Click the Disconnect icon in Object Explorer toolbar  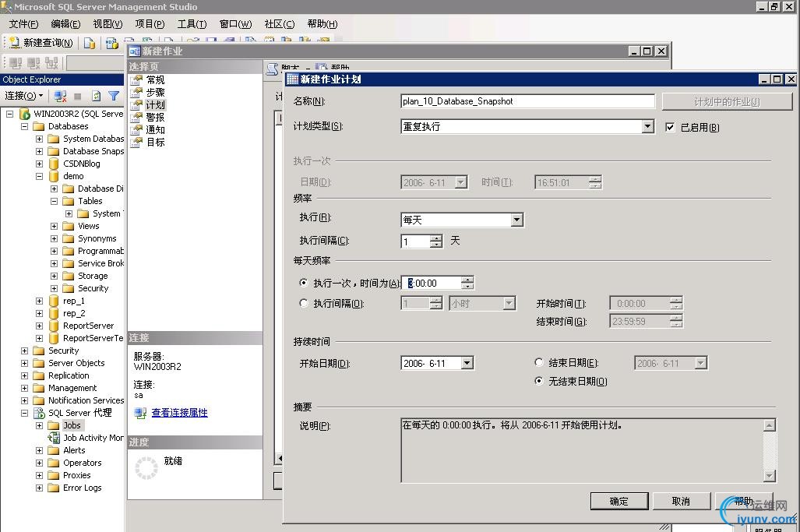[x=60, y=96]
